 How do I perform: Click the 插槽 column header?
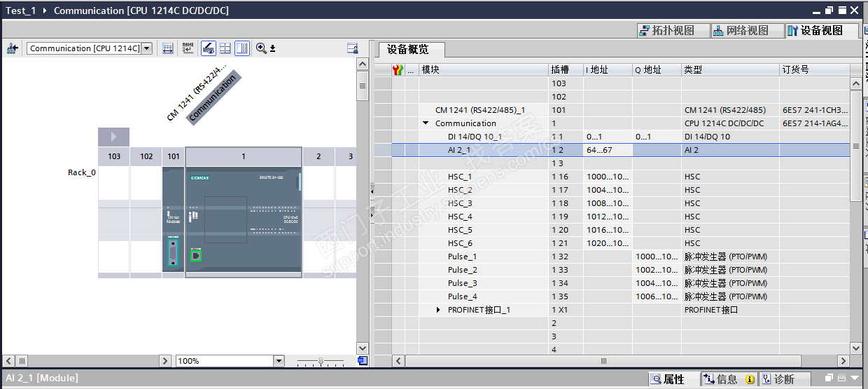pos(566,69)
